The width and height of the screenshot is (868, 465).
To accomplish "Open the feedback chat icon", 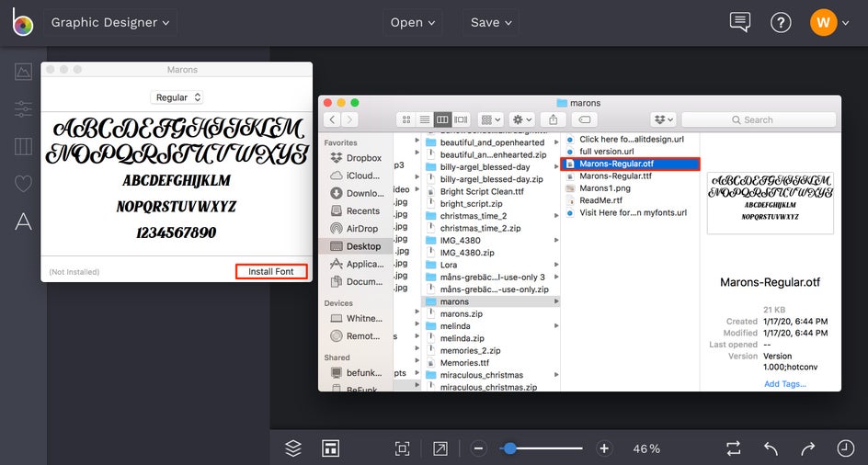I will click(740, 23).
